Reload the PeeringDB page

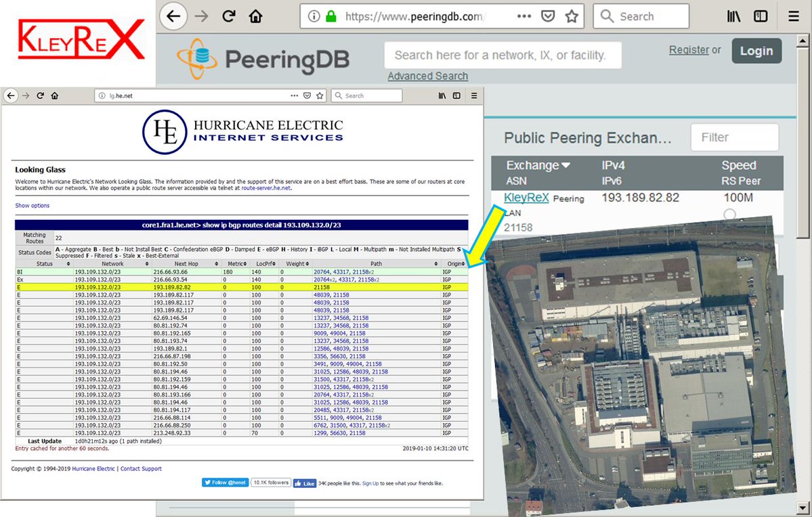click(x=228, y=16)
